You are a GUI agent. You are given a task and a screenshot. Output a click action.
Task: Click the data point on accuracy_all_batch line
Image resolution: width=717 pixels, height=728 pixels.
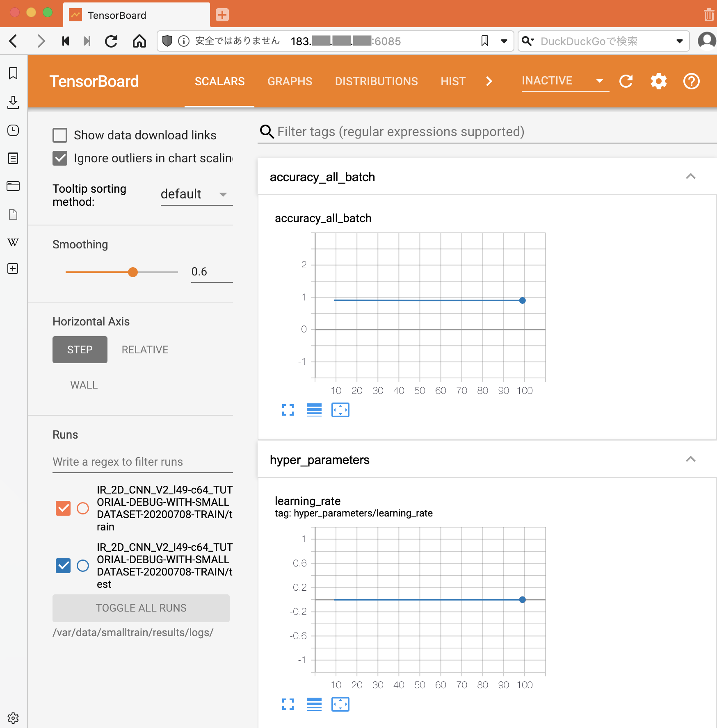click(x=522, y=300)
